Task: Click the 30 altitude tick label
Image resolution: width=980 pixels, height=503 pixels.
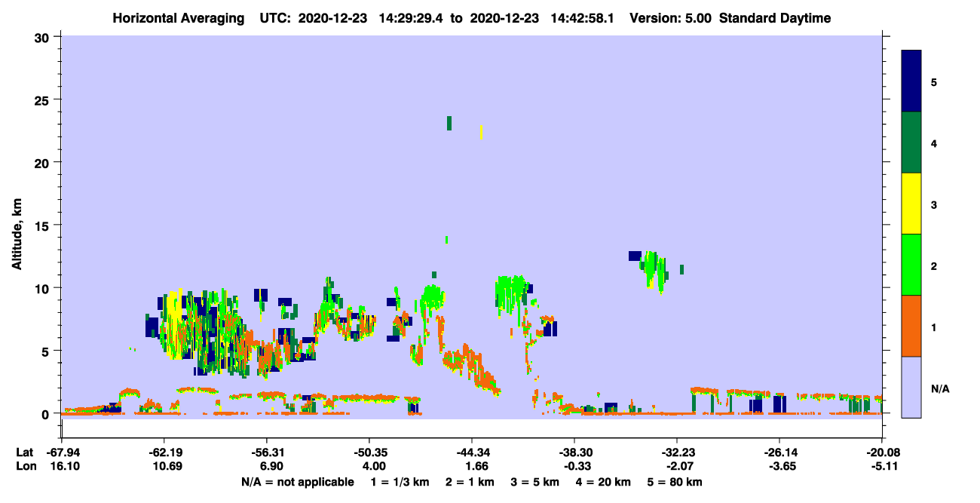Action: [x=44, y=37]
